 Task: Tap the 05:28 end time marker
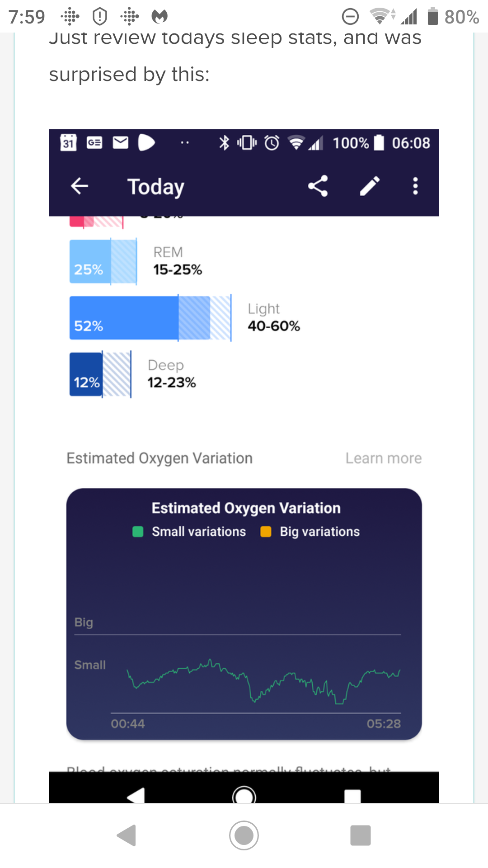click(x=384, y=724)
